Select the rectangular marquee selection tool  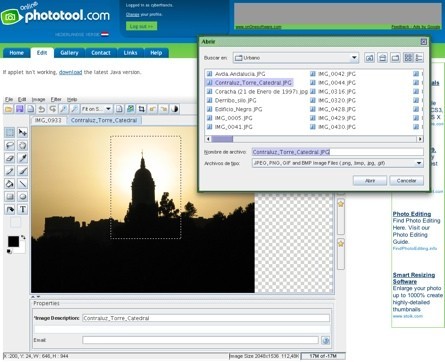point(10,132)
